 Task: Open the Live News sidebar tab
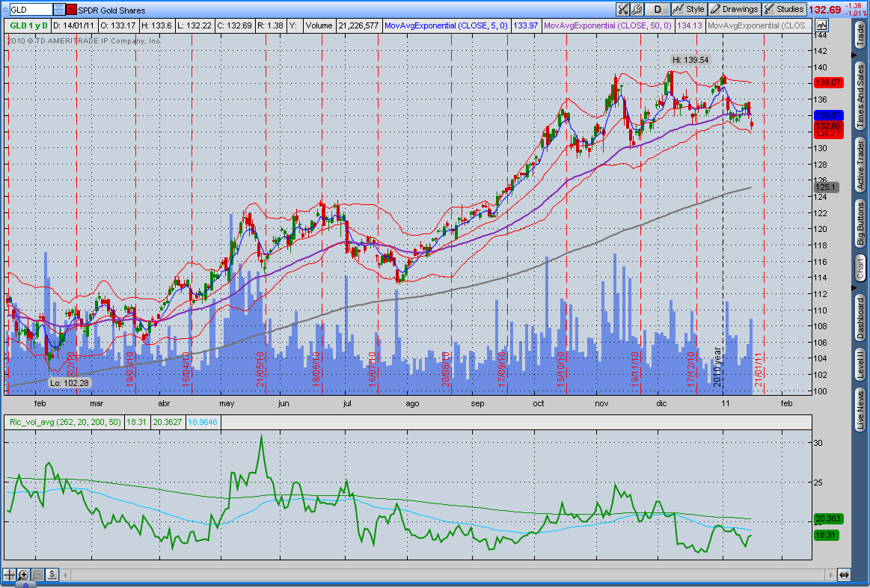(x=860, y=410)
